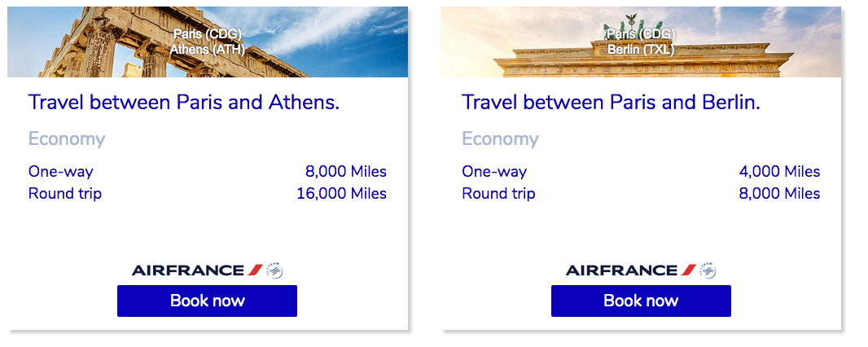The width and height of the screenshot is (868, 347).
Task: Click Air France logo on Athens card
Action: [x=197, y=270]
